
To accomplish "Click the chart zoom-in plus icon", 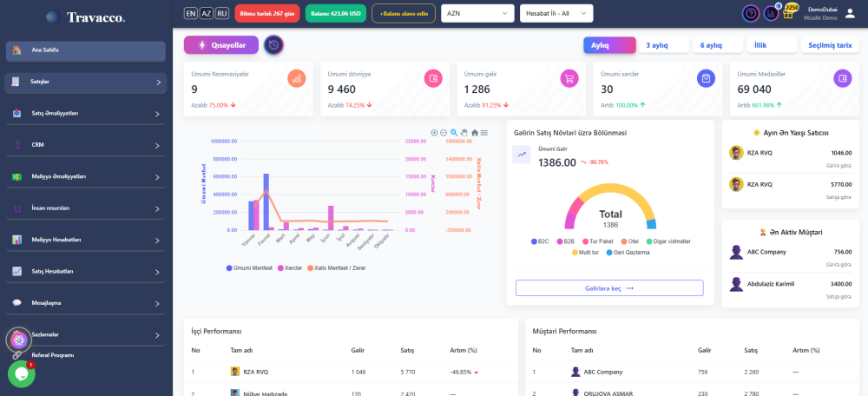I will pos(434,133).
